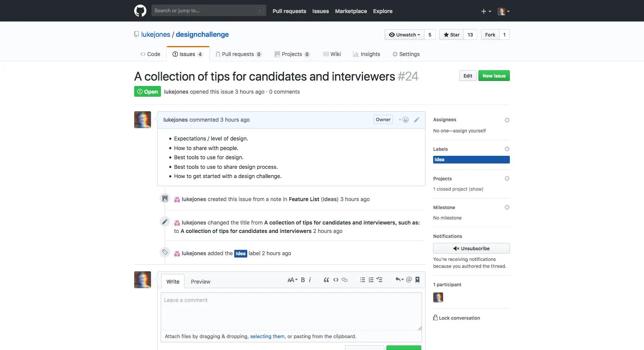Image resolution: width=644 pixels, height=350 pixels.
Task: Edit the comment with pencil icon
Action: pos(417,120)
